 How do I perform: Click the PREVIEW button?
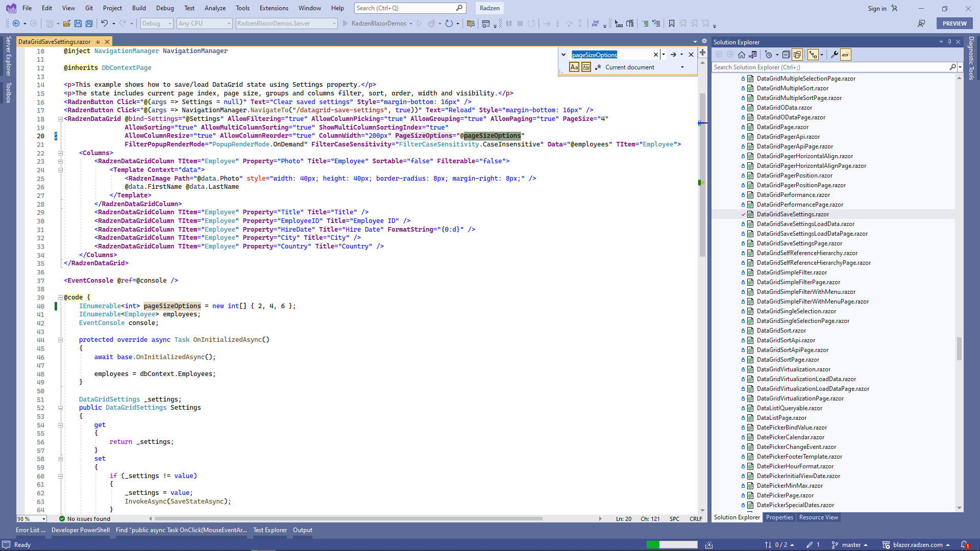[954, 23]
